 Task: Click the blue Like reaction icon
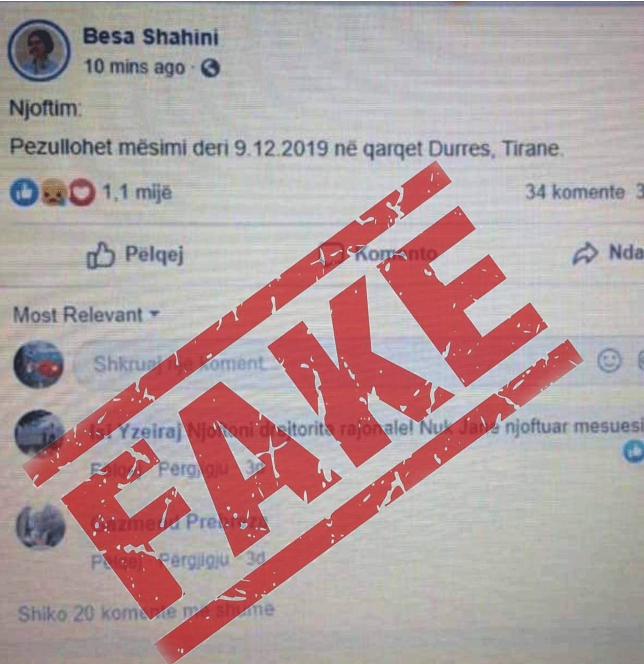tap(24, 192)
